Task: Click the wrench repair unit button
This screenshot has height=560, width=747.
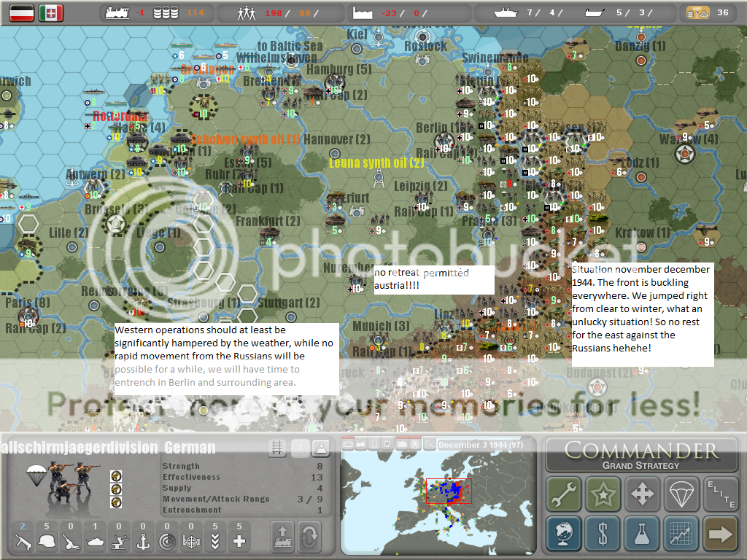Action: click(564, 494)
